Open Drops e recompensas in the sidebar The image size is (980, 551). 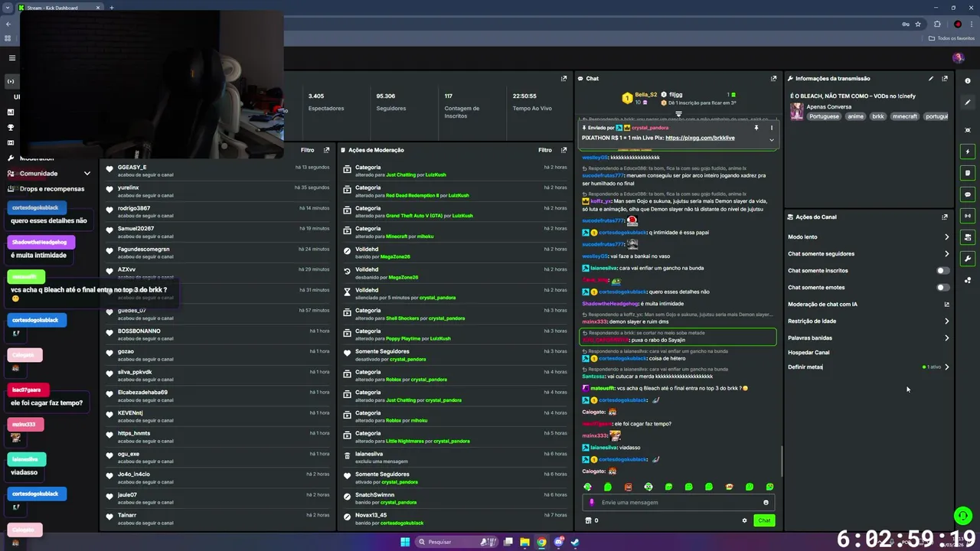coord(47,188)
